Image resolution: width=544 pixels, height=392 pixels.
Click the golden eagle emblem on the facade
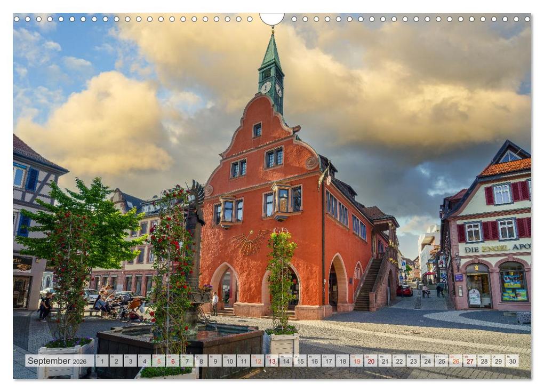(x=252, y=242)
